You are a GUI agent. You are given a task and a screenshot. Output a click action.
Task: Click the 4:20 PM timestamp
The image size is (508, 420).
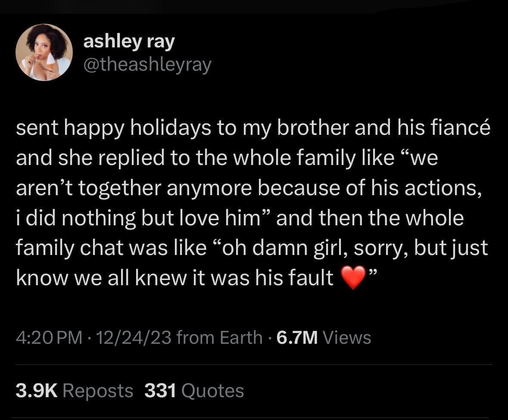pos(48,337)
